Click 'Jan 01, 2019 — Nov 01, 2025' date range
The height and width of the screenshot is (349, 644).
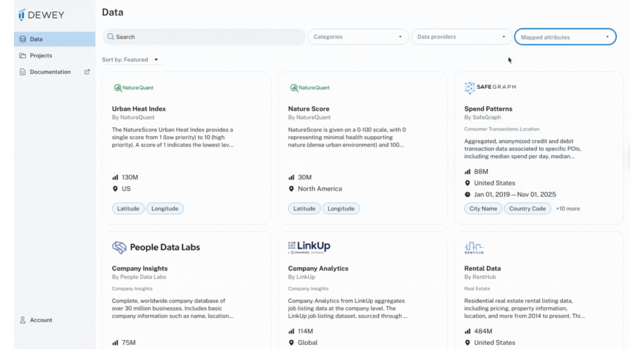pyautogui.click(x=515, y=195)
